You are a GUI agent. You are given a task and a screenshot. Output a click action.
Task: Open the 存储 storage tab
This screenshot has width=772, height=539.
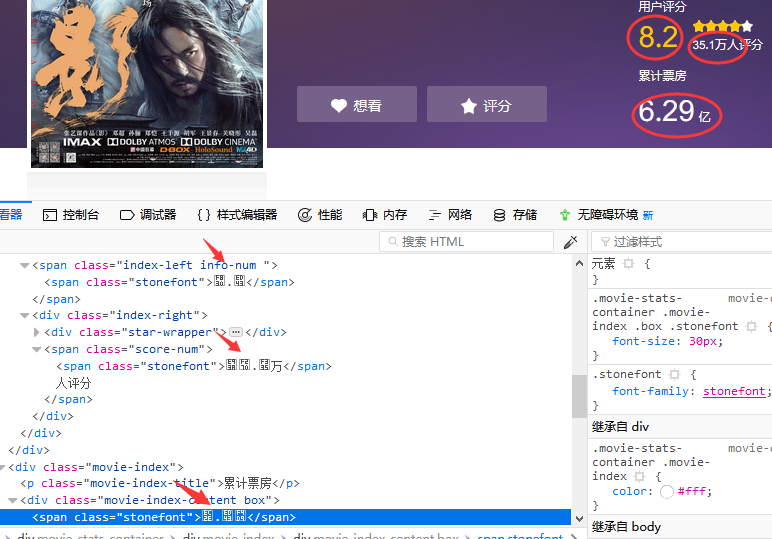(x=515, y=215)
